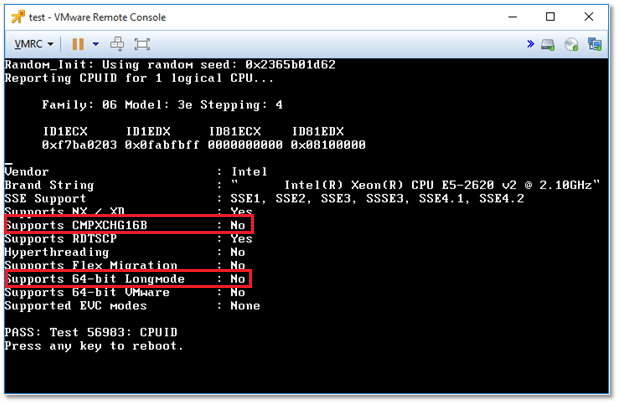The image size is (619, 404).
Task: Click the 'Brand String' label
Action: pos(49,185)
